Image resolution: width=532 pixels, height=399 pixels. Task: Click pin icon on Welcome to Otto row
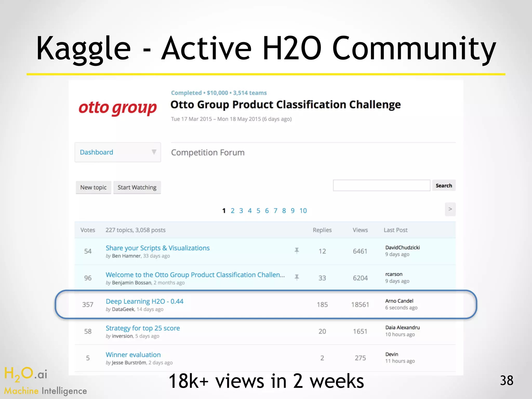click(x=297, y=277)
